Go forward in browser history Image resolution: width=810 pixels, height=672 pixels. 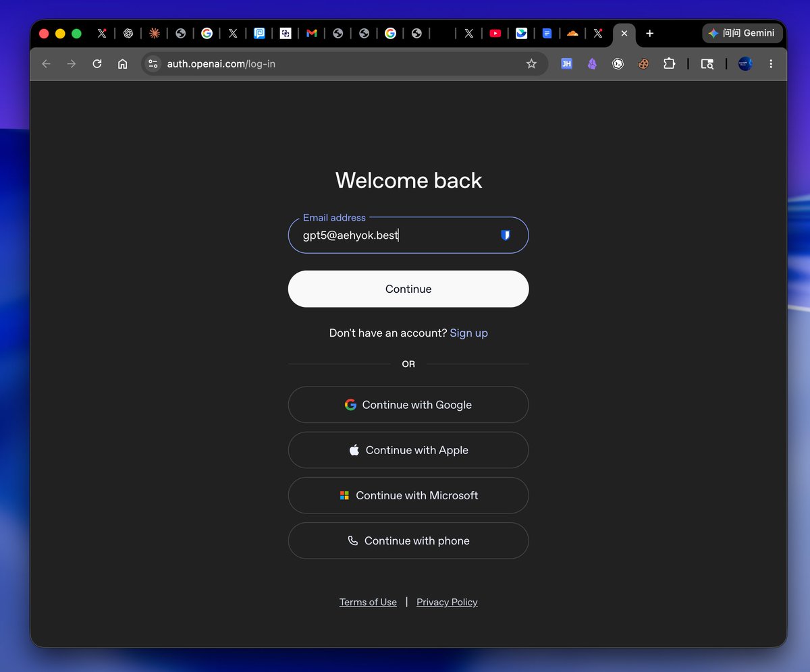(x=72, y=64)
